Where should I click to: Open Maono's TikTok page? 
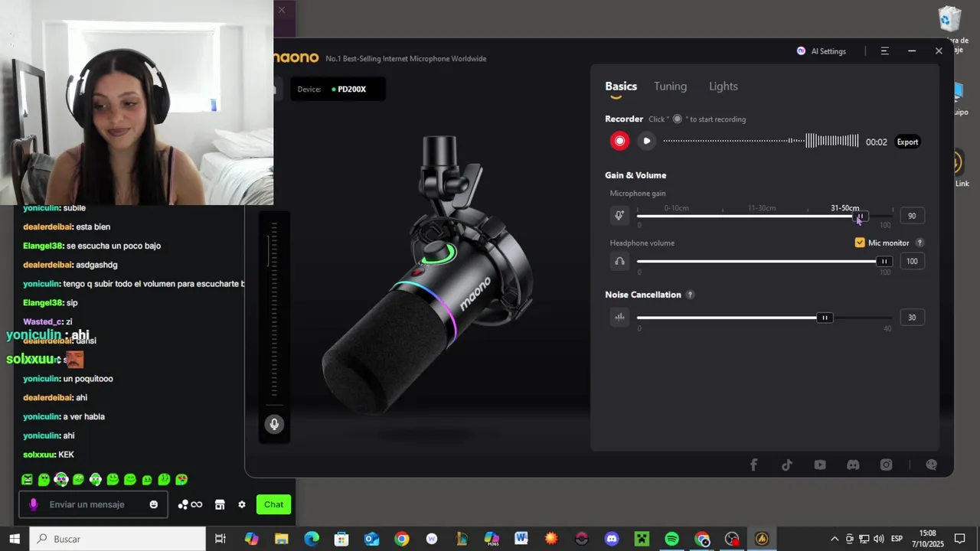point(786,465)
